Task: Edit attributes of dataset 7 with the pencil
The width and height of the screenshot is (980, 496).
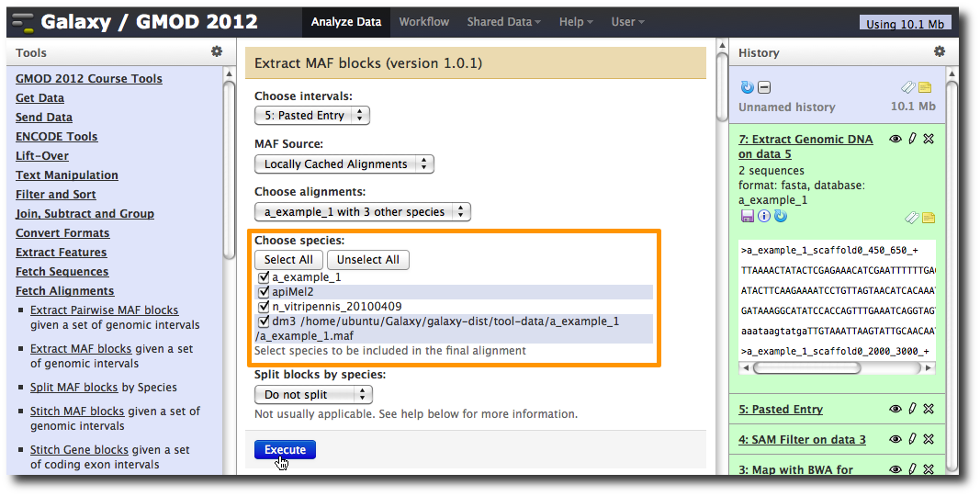Action: coord(913,139)
